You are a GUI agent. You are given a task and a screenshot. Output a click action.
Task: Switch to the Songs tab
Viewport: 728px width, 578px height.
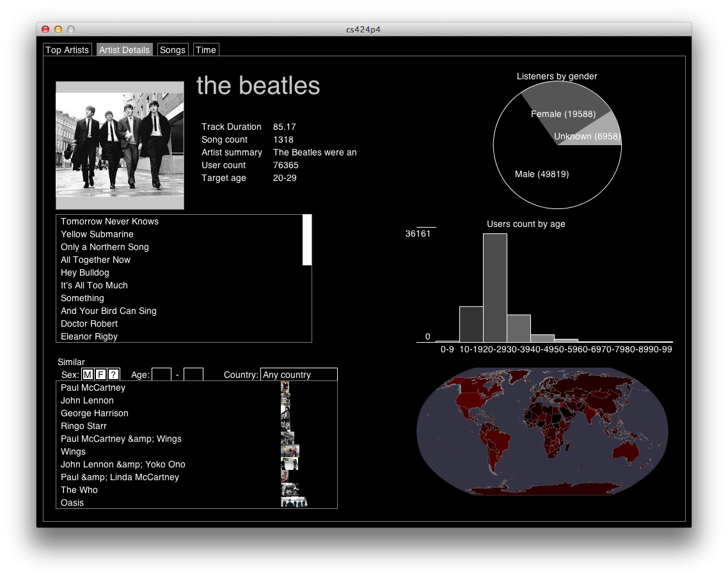(173, 50)
